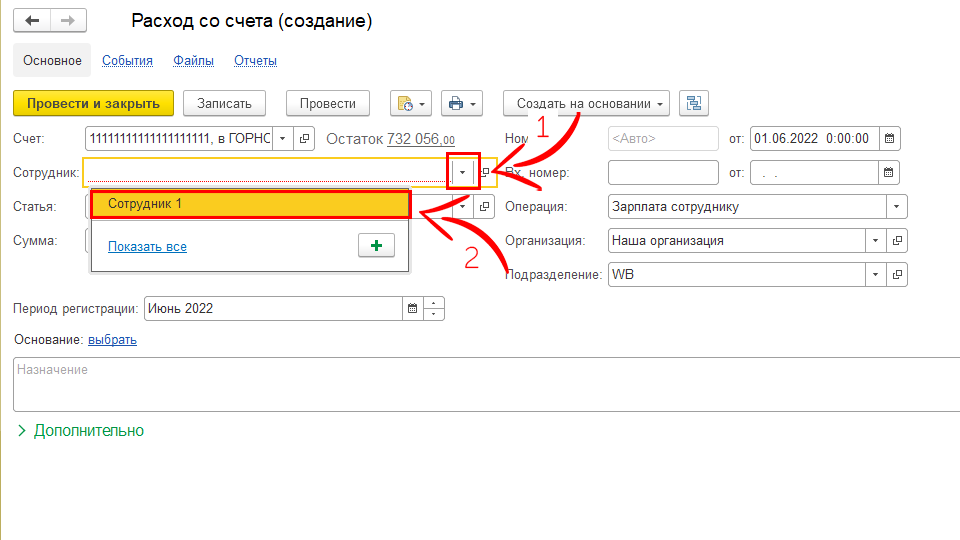Viewport: 960px width, 540px height.
Task: Open calendar for Период регистрации
Action: 411,308
